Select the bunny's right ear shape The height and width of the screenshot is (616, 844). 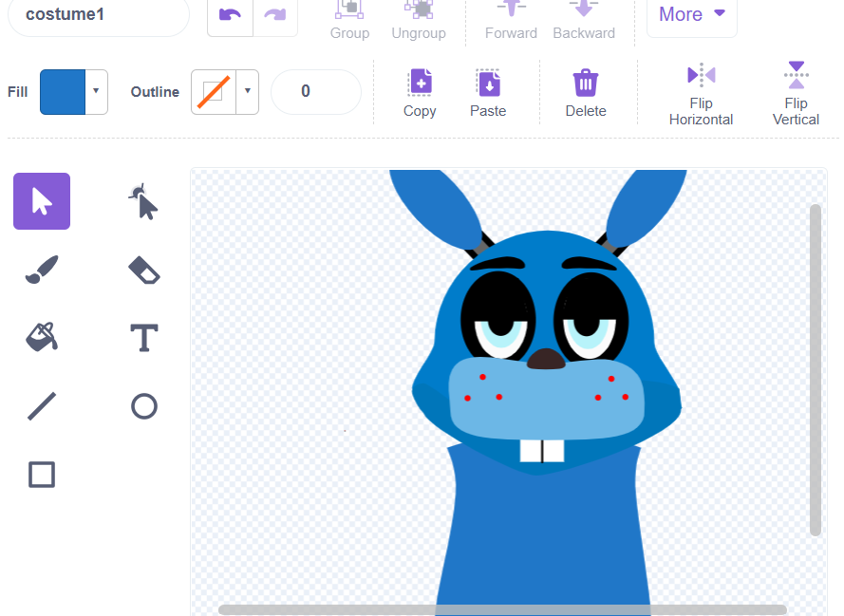pos(646,206)
